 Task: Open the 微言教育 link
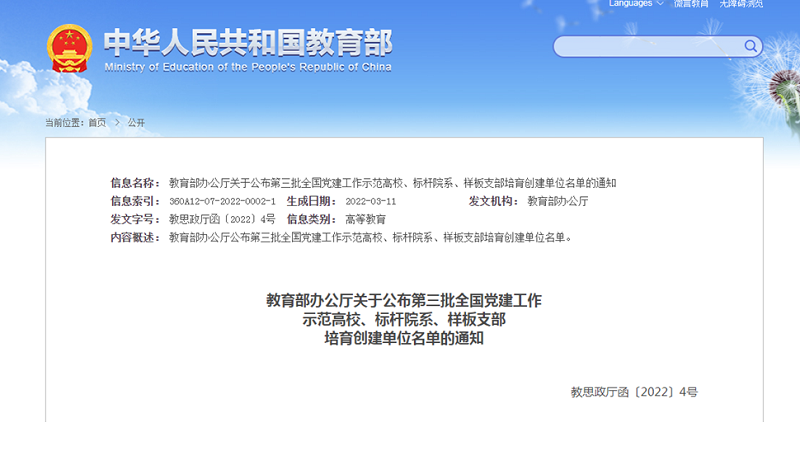coord(691,4)
